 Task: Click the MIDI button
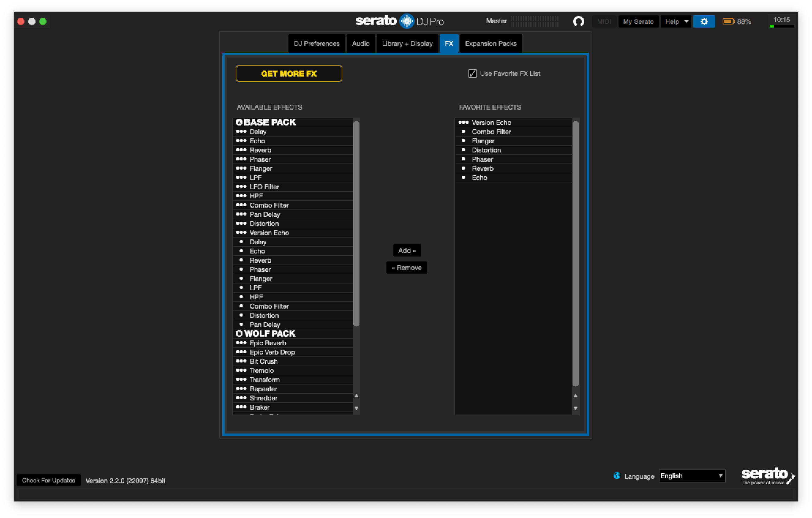click(x=604, y=21)
